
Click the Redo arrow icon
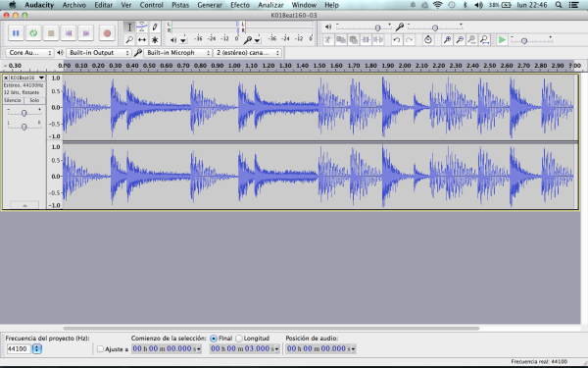tap(409, 40)
